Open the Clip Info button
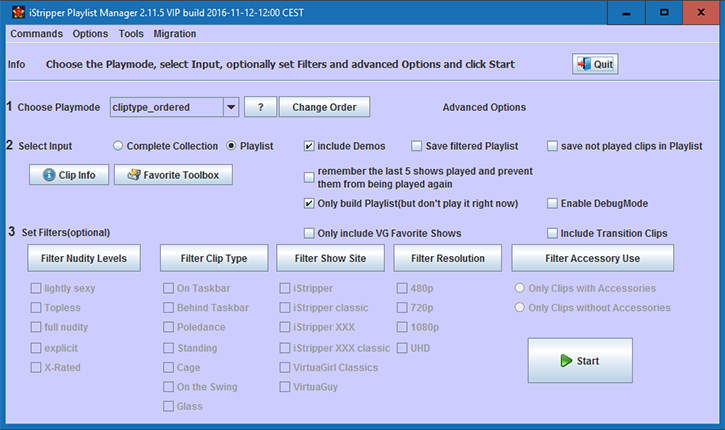725x430 pixels. click(69, 175)
